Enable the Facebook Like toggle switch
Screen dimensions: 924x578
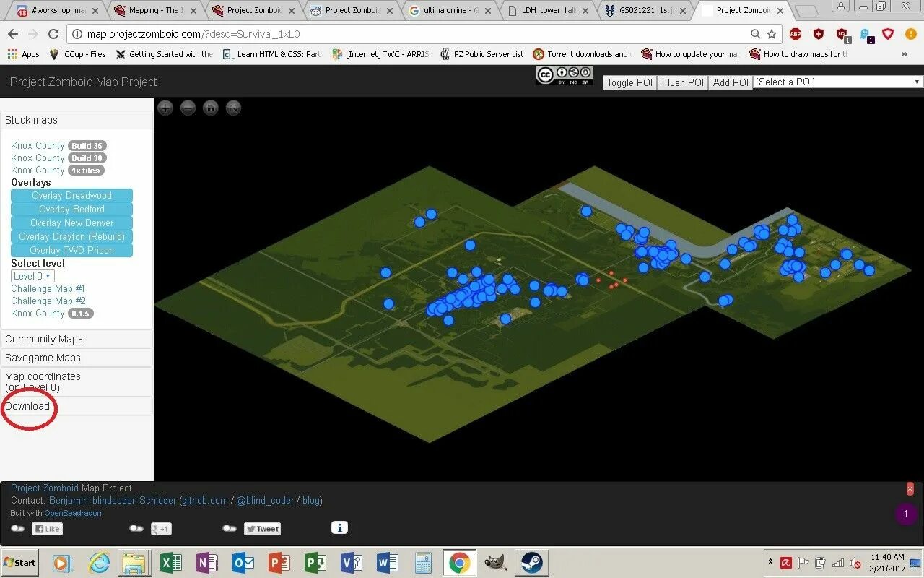[x=18, y=529]
